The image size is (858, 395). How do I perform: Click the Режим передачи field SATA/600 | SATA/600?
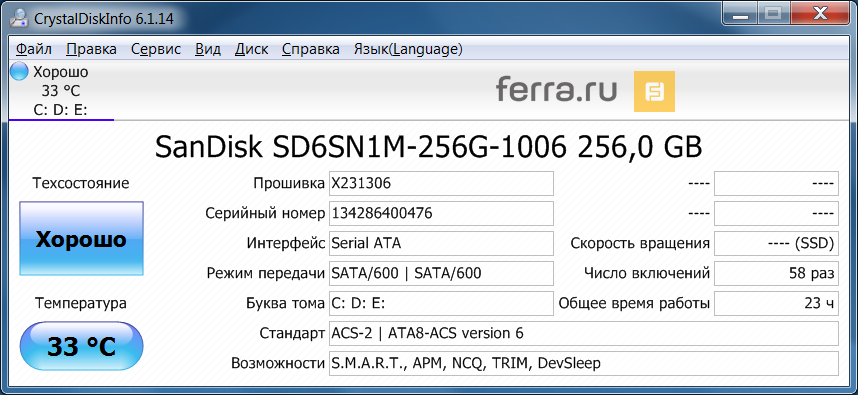[441, 273]
